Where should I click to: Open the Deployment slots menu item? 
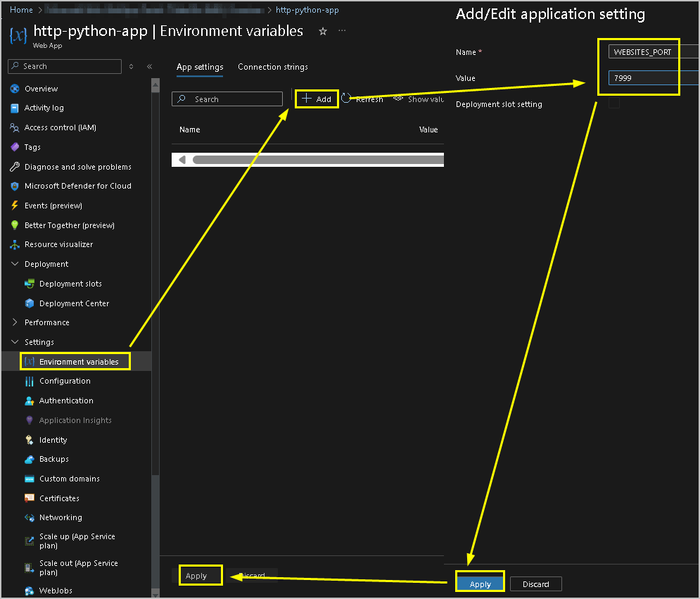[70, 284]
